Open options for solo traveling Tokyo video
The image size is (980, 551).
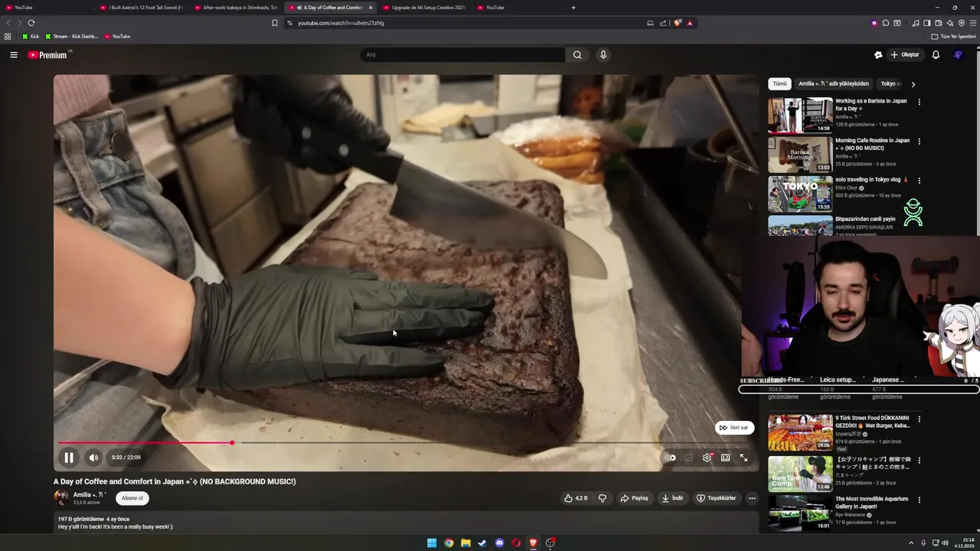pos(920,181)
